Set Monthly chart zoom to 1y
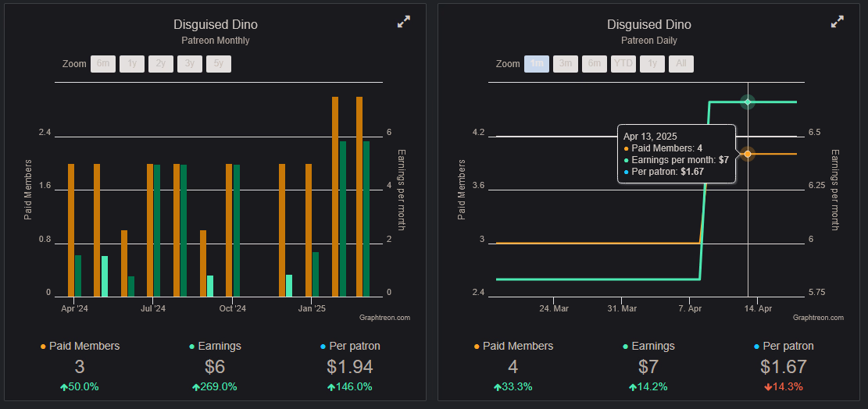Viewport: 868px width, 409px height. (x=132, y=64)
